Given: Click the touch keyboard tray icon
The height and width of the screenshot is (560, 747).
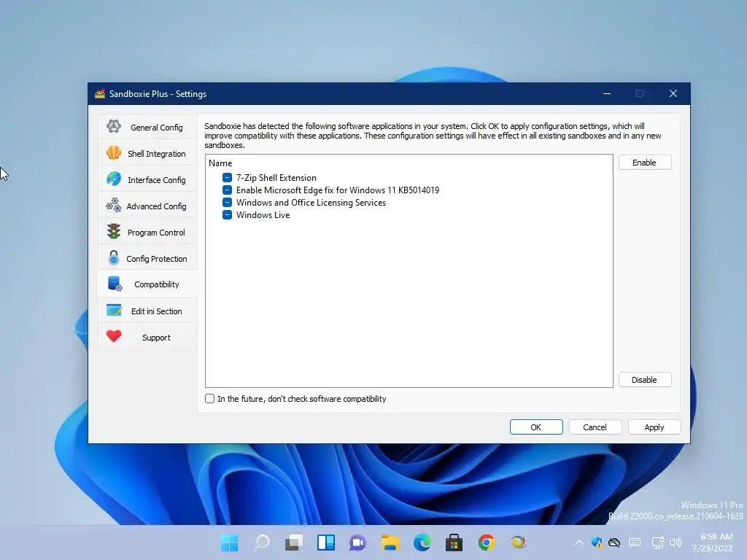Looking at the screenshot, I should (x=635, y=542).
